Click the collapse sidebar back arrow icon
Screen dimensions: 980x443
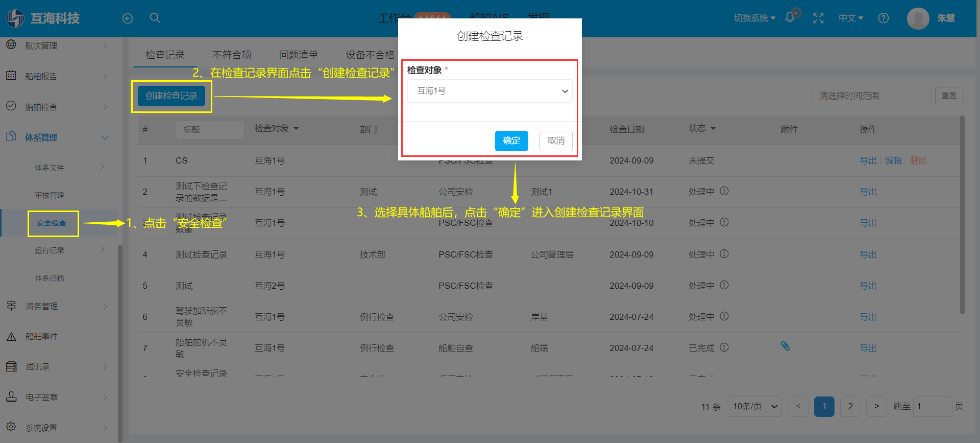click(x=128, y=18)
